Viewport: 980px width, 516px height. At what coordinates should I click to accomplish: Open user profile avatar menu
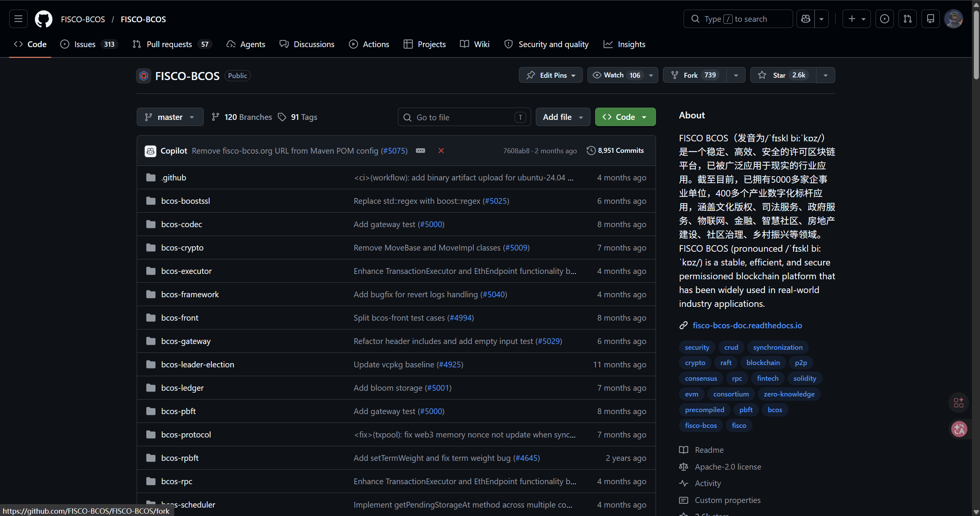click(x=953, y=19)
